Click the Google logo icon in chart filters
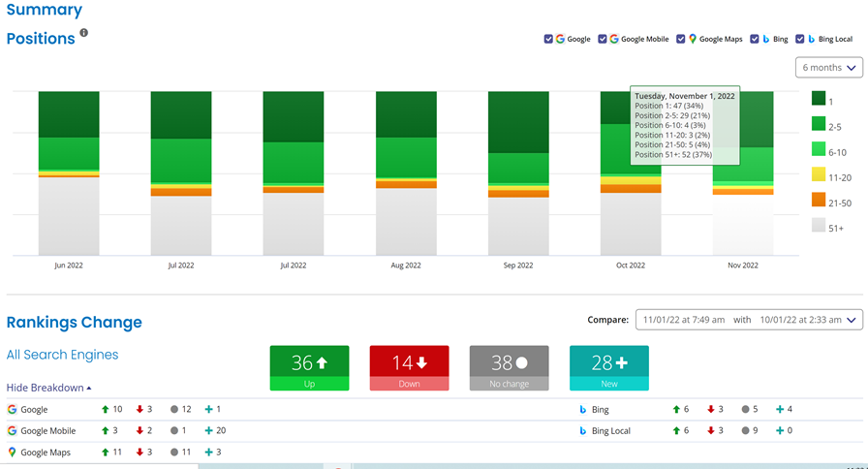Screen dimensions: 868x469 [x=561, y=40]
